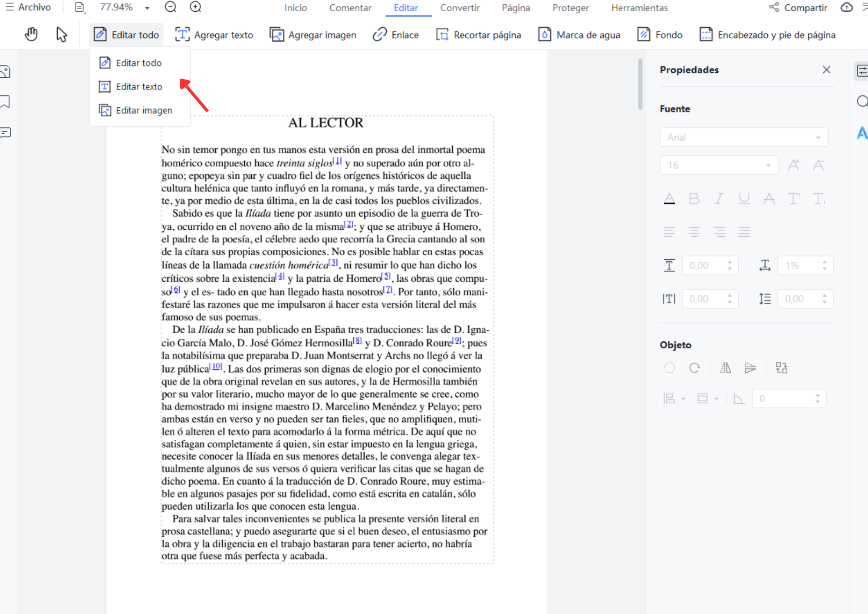Screen dimensions: 868x614
Task: Close the Propiedades panel
Action: click(826, 70)
